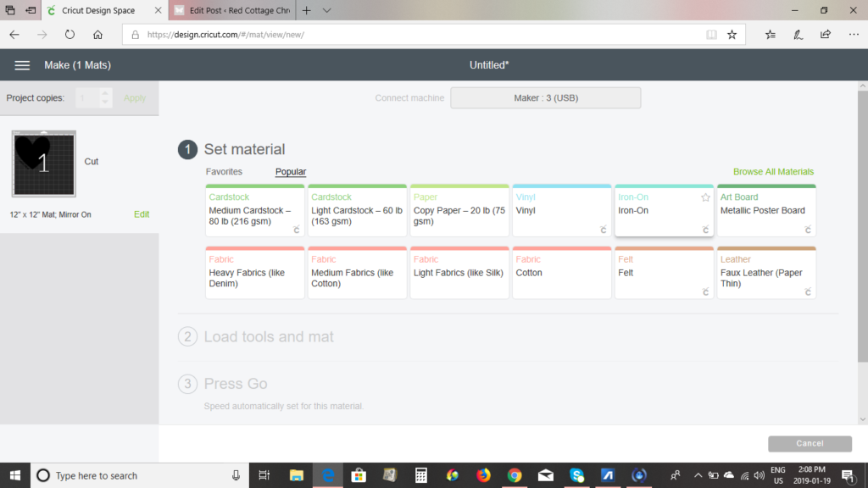Open File Explorer from taskbar
This screenshot has height=488, width=868.
(296, 475)
